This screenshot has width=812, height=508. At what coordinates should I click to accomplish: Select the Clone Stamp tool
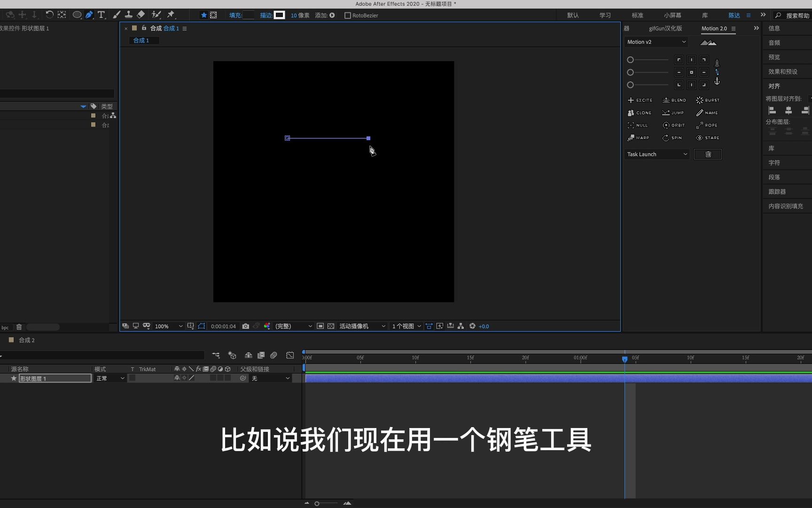coord(128,15)
